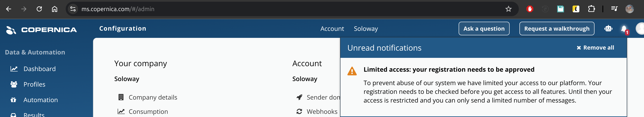Open Company details link
This screenshot has width=644, height=117.
point(153,97)
